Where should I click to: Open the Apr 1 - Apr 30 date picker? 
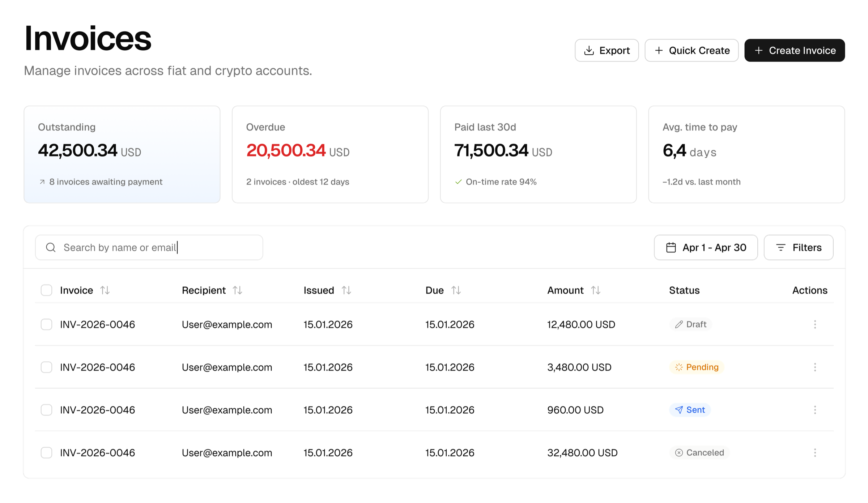click(x=706, y=247)
